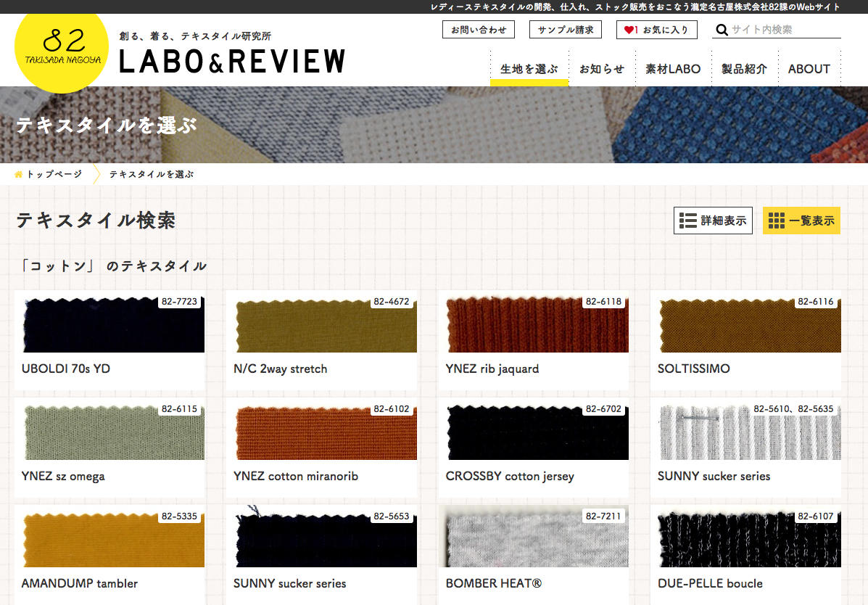Go to 素材LABO section
The width and height of the screenshot is (868, 605).
tap(673, 69)
